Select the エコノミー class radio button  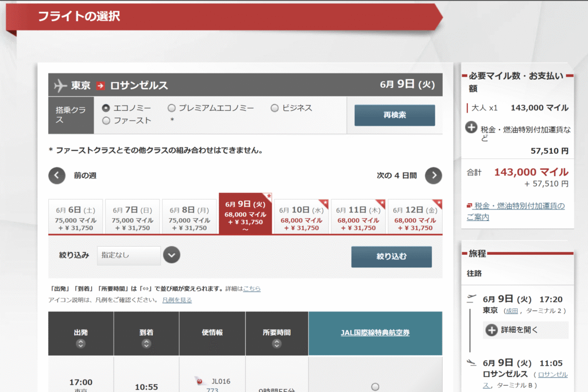pyautogui.click(x=106, y=108)
